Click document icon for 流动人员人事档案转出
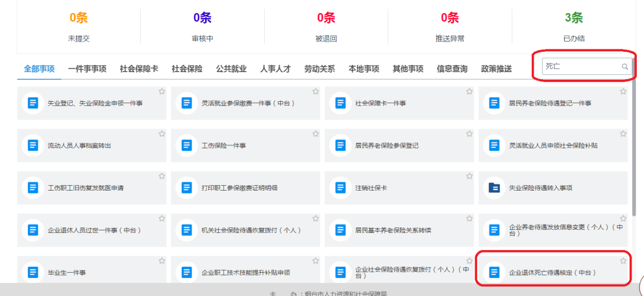 33,145
